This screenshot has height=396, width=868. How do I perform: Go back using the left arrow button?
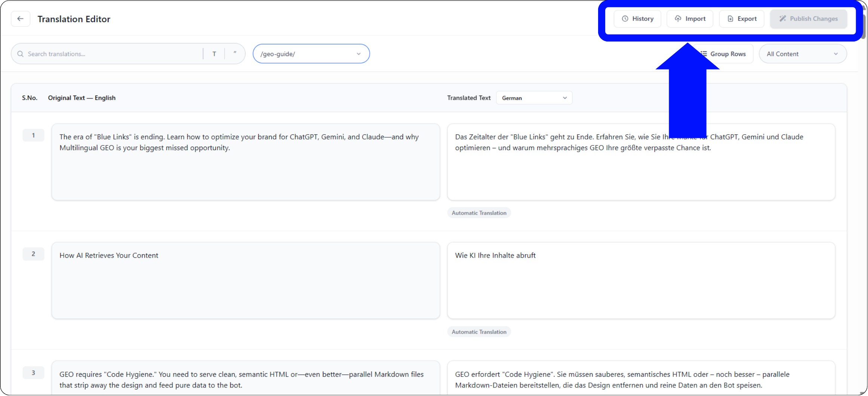[21, 19]
